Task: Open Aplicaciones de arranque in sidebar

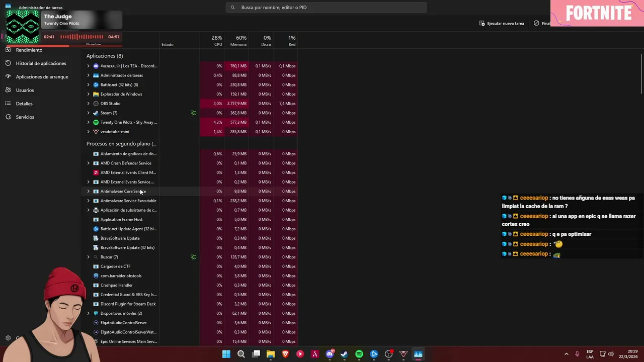Action: pyautogui.click(x=42, y=77)
